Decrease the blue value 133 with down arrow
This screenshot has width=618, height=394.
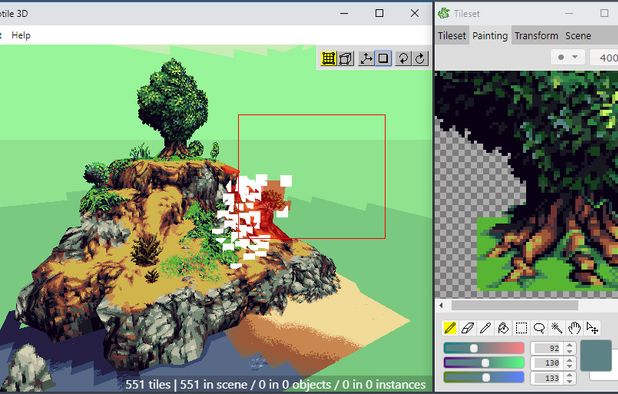570,381
